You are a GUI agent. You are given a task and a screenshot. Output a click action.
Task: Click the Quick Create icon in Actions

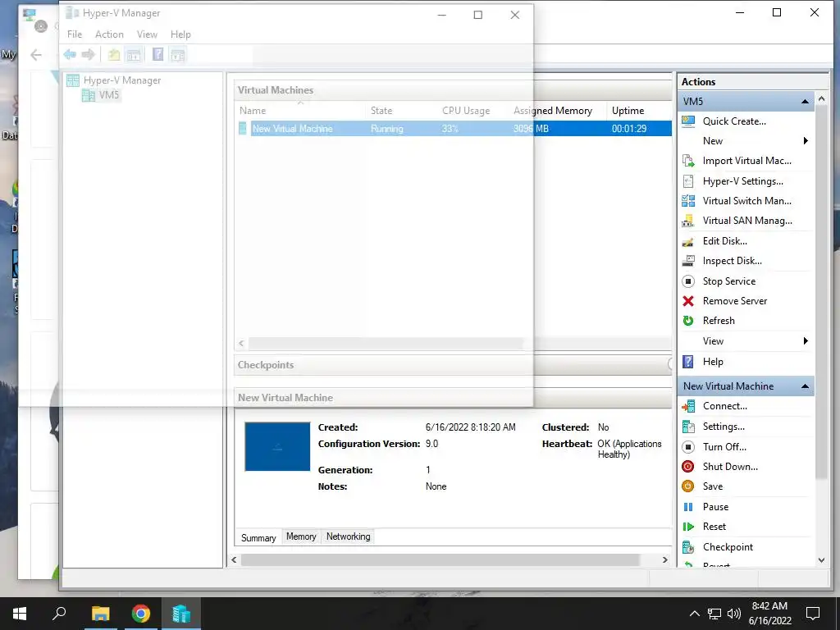688,121
